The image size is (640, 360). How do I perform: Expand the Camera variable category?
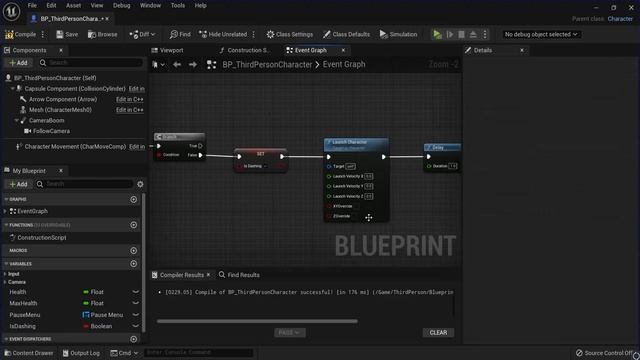click(x=5, y=282)
